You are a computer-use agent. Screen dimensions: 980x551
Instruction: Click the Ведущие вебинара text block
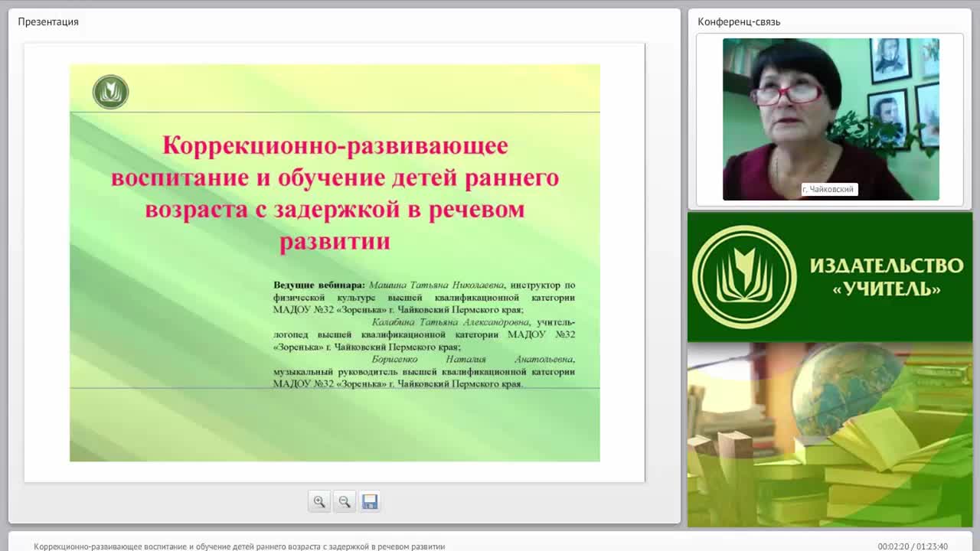tap(424, 334)
